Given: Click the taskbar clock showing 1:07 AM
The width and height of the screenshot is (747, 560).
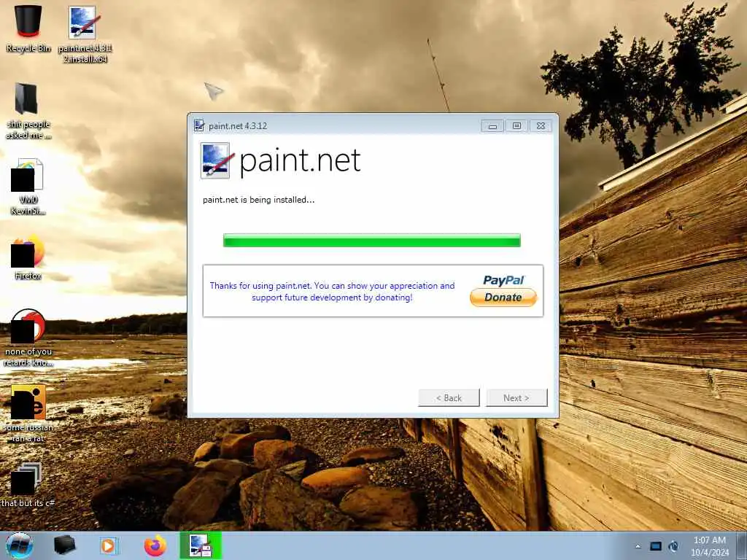Looking at the screenshot, I should [709, 545].
